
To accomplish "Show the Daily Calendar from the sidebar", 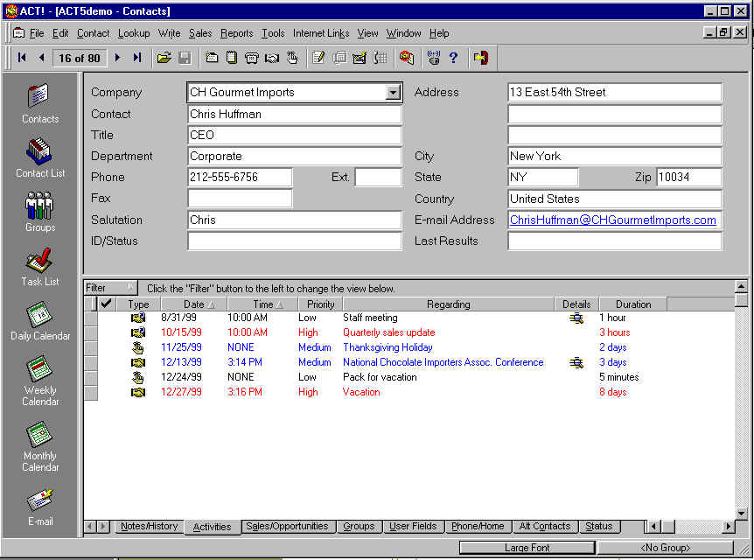I will (40, 320).
